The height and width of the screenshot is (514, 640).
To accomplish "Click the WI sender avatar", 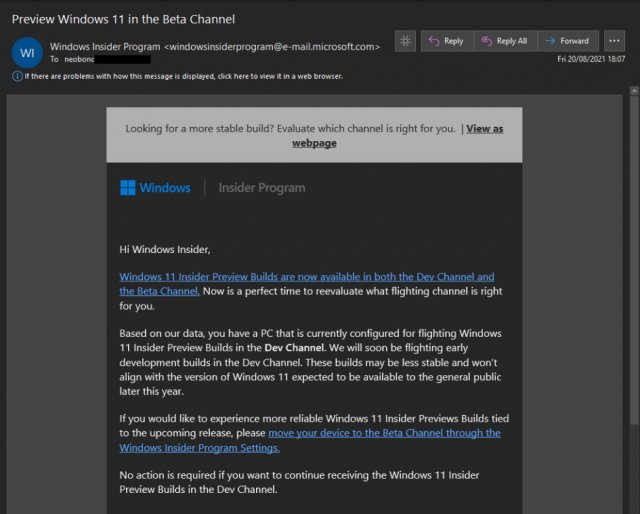I will 27,53.
